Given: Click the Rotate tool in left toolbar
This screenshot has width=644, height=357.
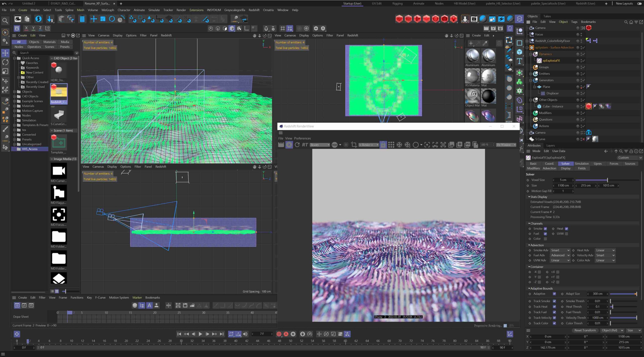Looking at the screenshot, I should [5, 62].
